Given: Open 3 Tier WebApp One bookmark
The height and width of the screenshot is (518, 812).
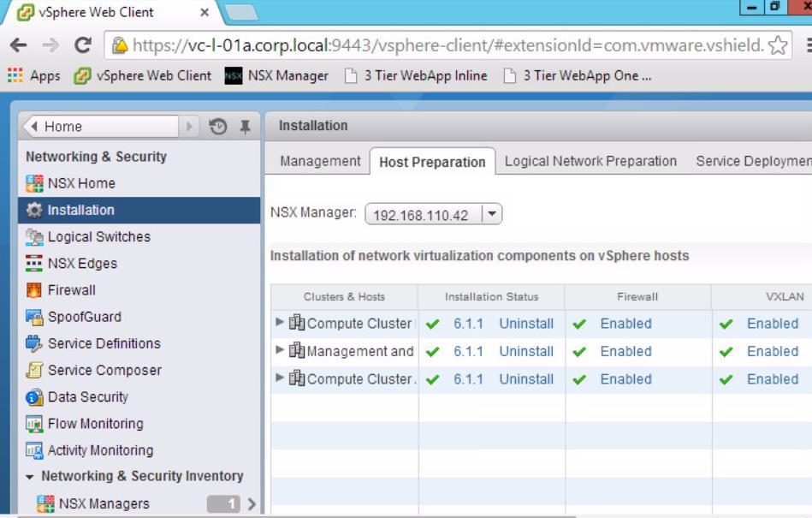Looking at the screenshot, I should (578, 75).
